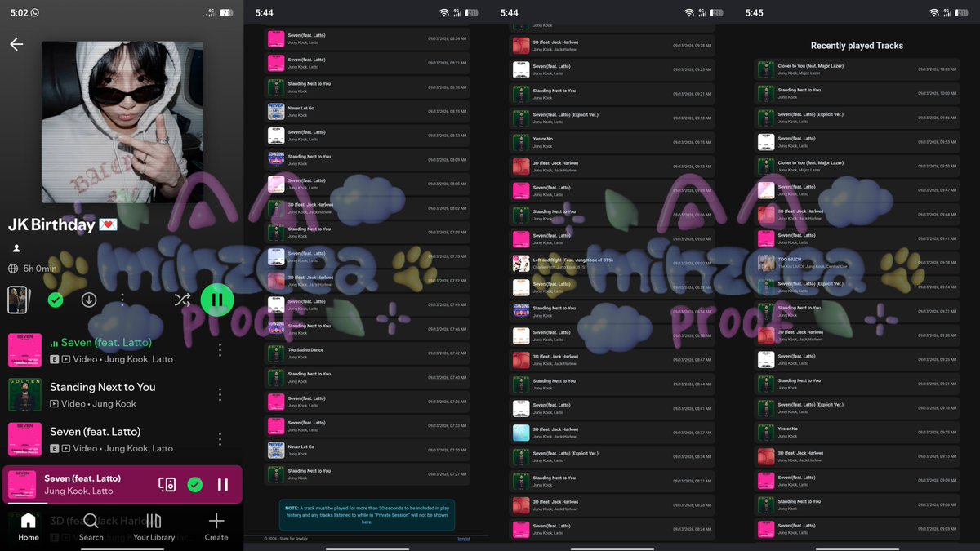980x551 pixels.
Task: Toggle the green saved-to-library checkmark in the playlist controls
Action: coord(56,300)
